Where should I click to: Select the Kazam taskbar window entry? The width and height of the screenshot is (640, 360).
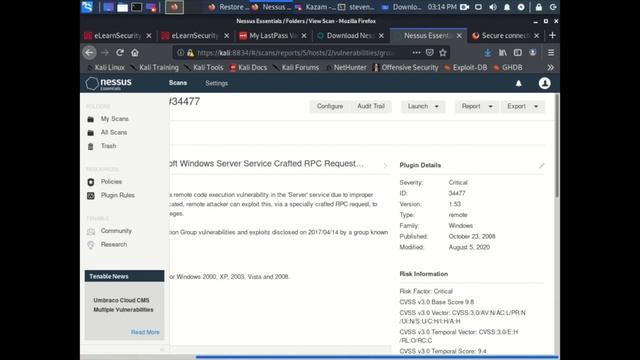316,7
